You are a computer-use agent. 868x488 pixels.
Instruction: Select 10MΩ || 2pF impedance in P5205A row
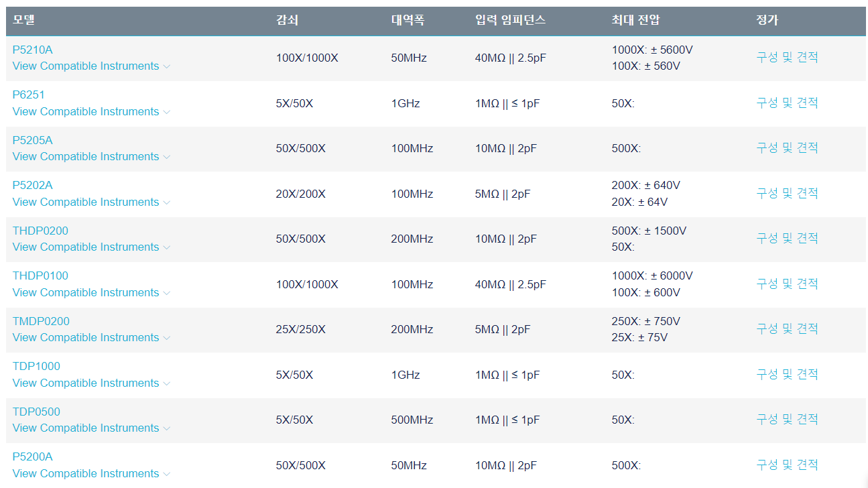(x=506, y=148)
